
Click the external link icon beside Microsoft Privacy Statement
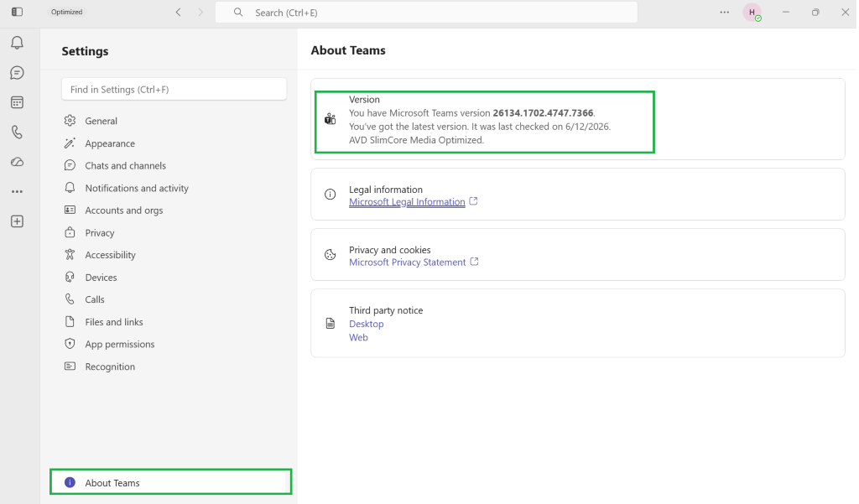[475, 262]
